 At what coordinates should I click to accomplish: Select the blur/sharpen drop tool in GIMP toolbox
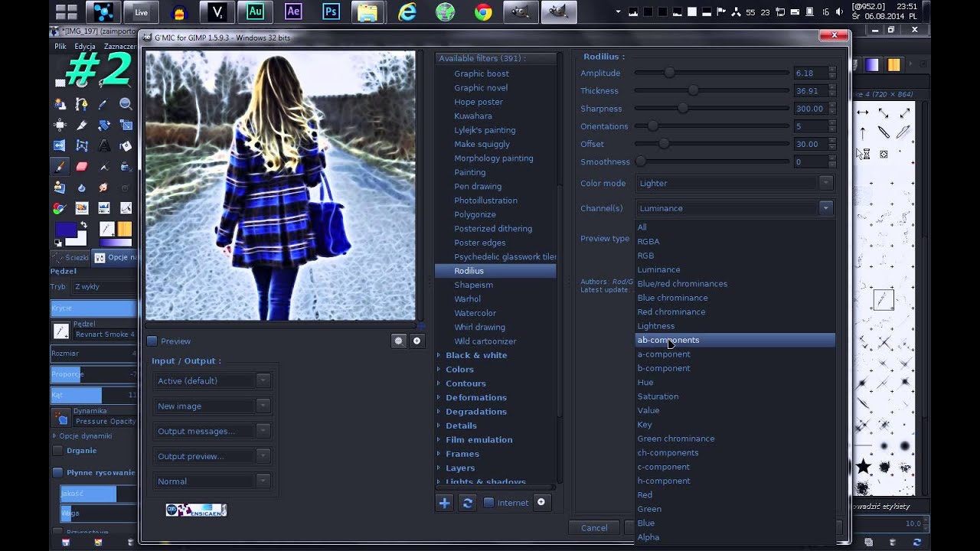point(82,187)
